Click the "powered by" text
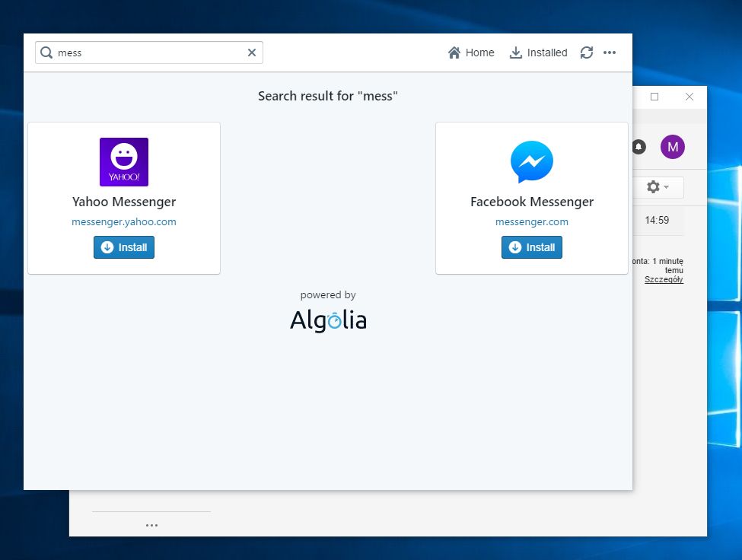The width and height of the screenshot is (742, 560). pyautogui.click(x=328, y=294)
